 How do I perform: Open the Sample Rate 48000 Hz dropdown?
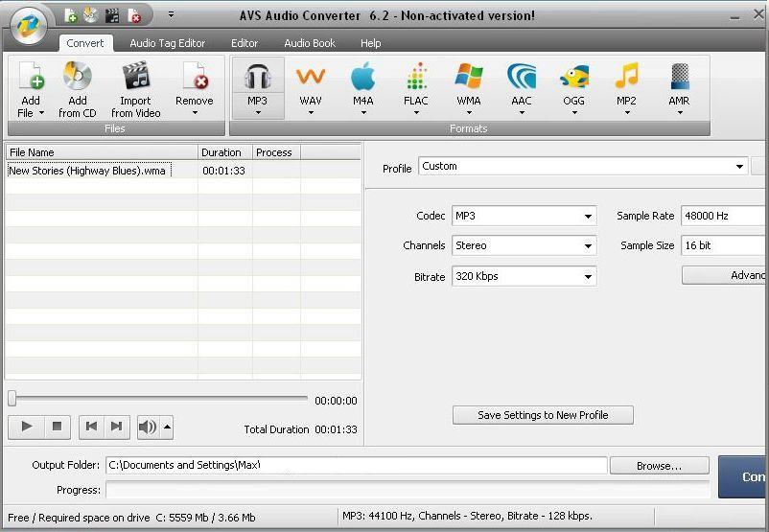[725, 216]
